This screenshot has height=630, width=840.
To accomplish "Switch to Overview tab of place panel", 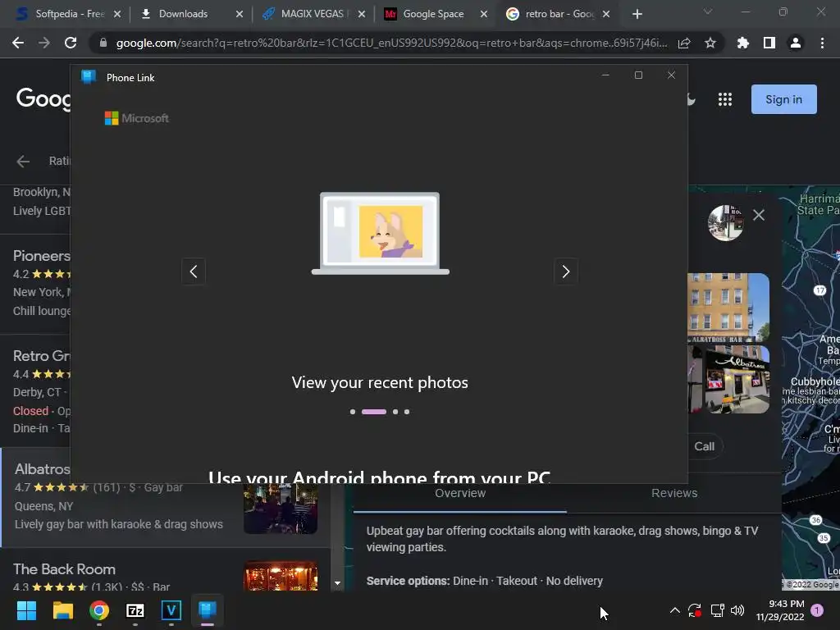I will (x=460, y=493).
